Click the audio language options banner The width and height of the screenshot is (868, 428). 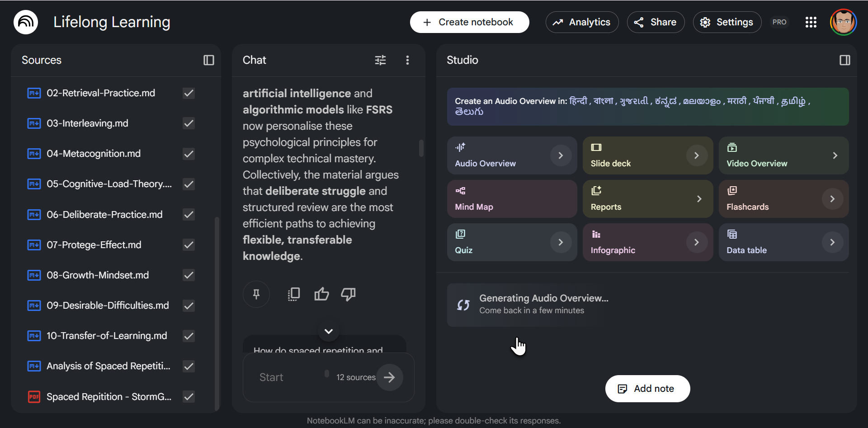(647, 106)
